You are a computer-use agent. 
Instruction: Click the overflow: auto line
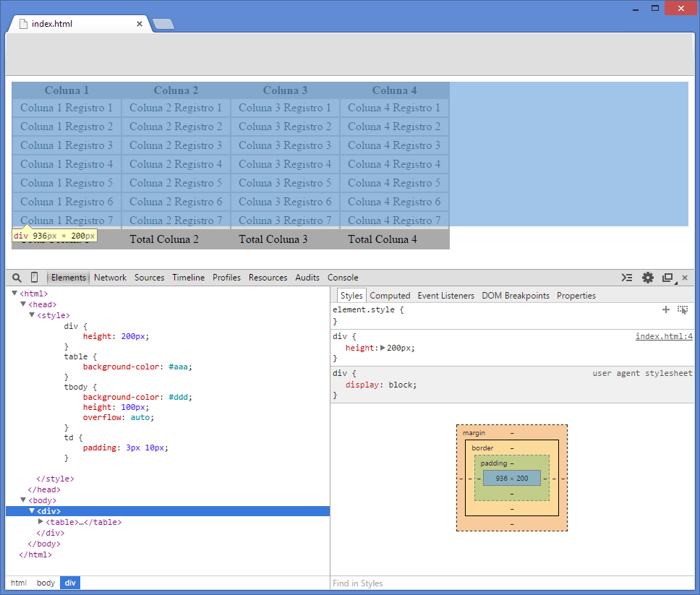(119, 417)
